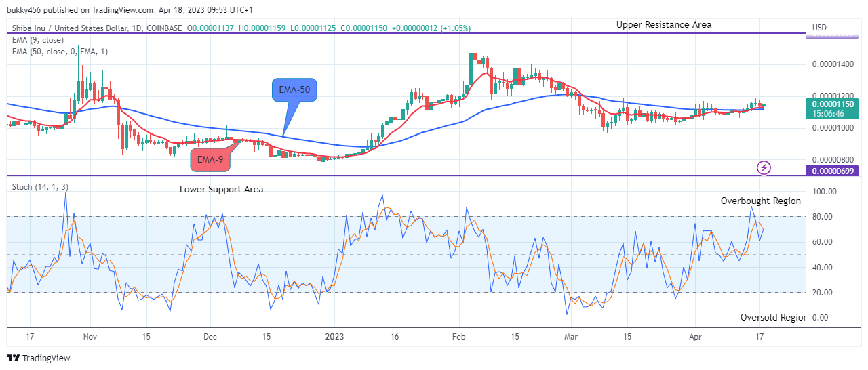Viewport: 868px width, 370px height.
Task: Click the purple 0.00000699 support price tag
Action: (833, 171)
